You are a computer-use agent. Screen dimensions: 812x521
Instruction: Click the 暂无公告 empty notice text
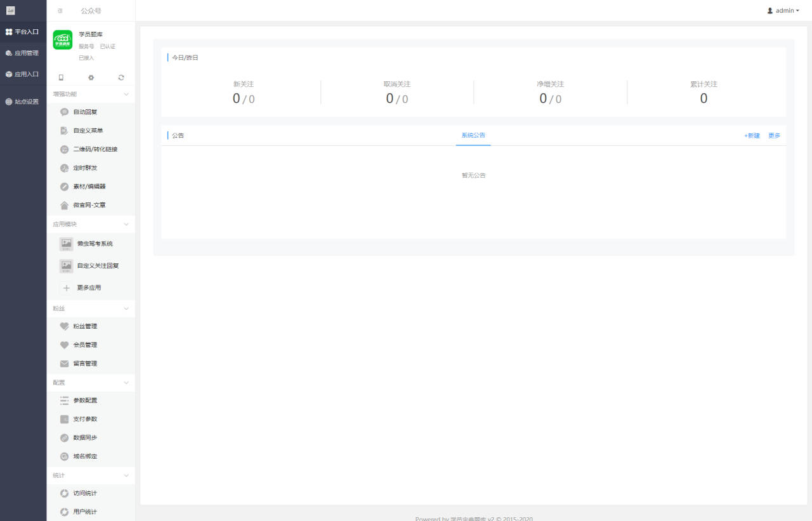point(474,176)
